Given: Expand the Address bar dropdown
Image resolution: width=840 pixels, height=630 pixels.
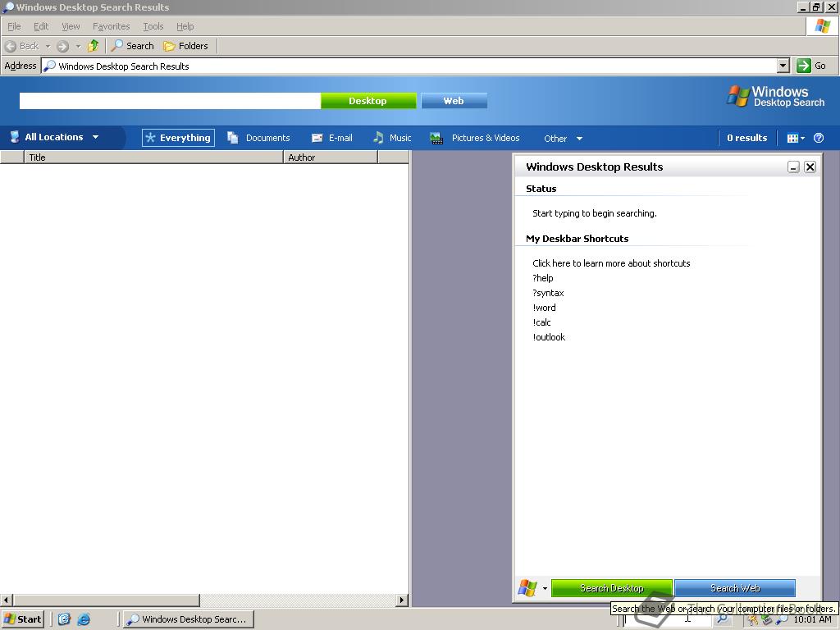Looking at the screenshot, I should coord(783,66).
